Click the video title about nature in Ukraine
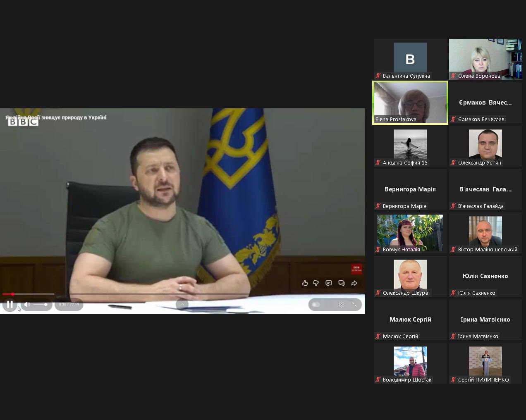 (56, 117)
